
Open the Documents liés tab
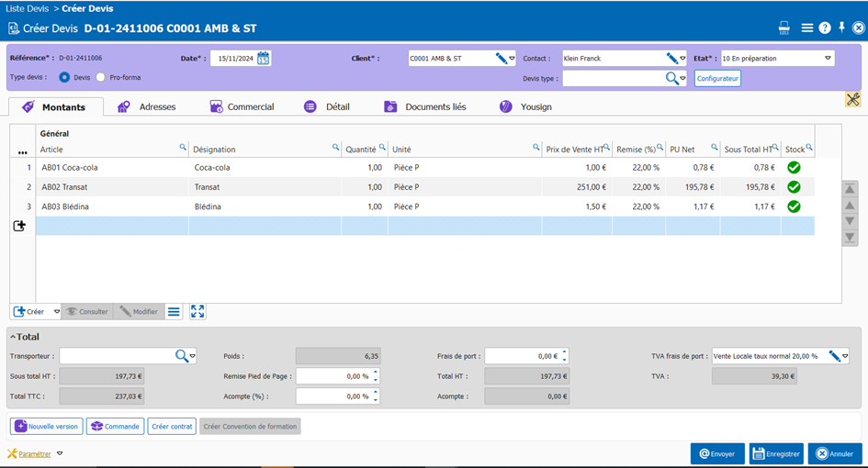coord(425,106)
